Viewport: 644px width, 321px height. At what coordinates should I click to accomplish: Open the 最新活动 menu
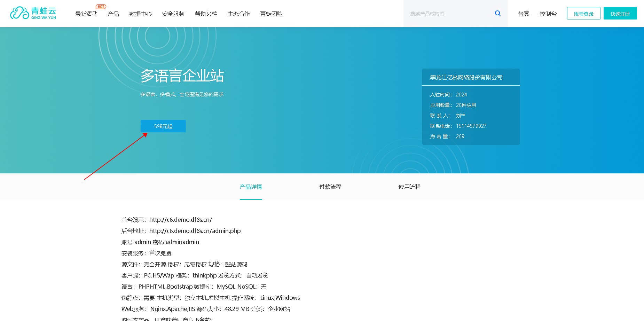[86, 14]
